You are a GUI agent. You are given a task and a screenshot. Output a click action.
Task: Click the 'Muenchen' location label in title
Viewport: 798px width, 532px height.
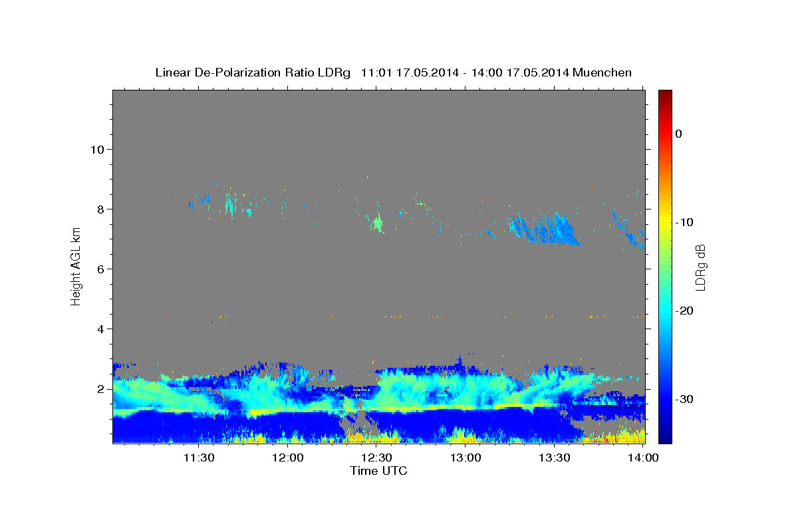(x=603, y=72)
